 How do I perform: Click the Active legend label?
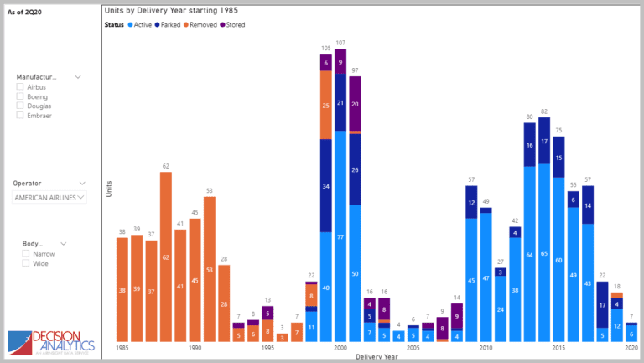(x=143, y=24)
